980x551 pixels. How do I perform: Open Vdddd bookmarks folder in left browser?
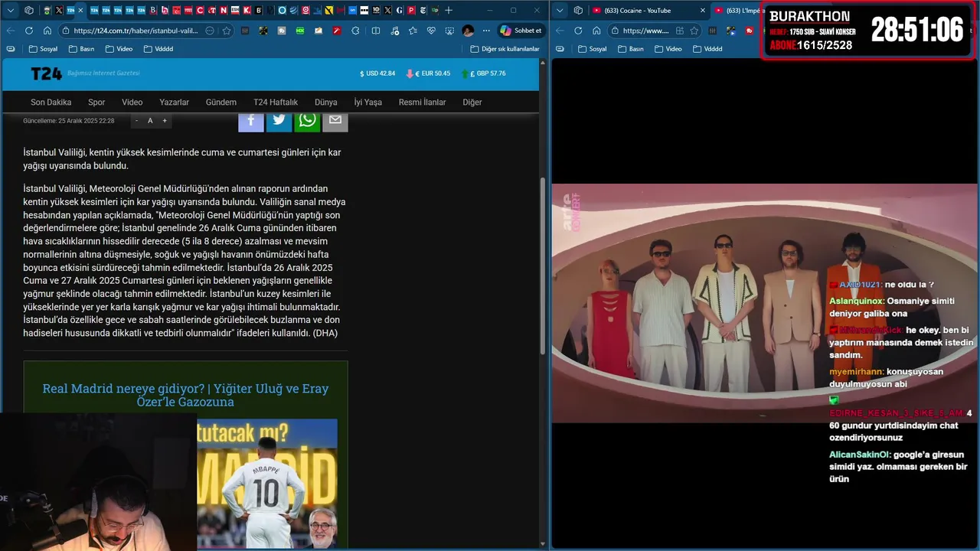coord(158,48)
